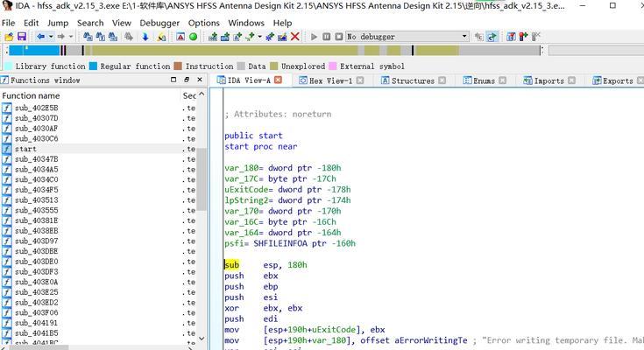Open the File menu
The width and height of the screenshot is (644, 350).
coord(8,23)
